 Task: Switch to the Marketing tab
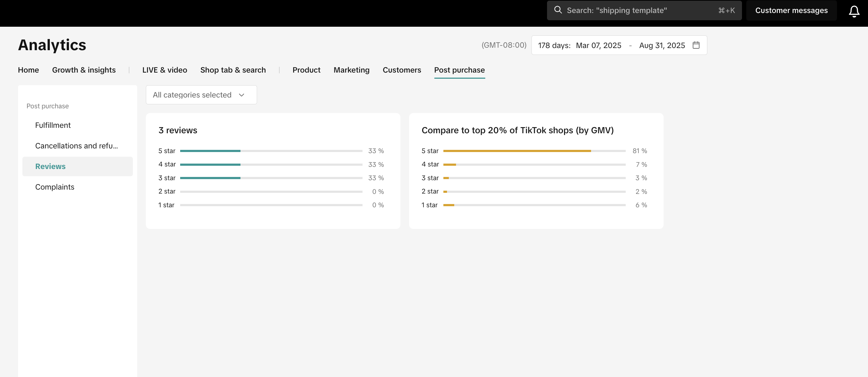tap(351, 70)
